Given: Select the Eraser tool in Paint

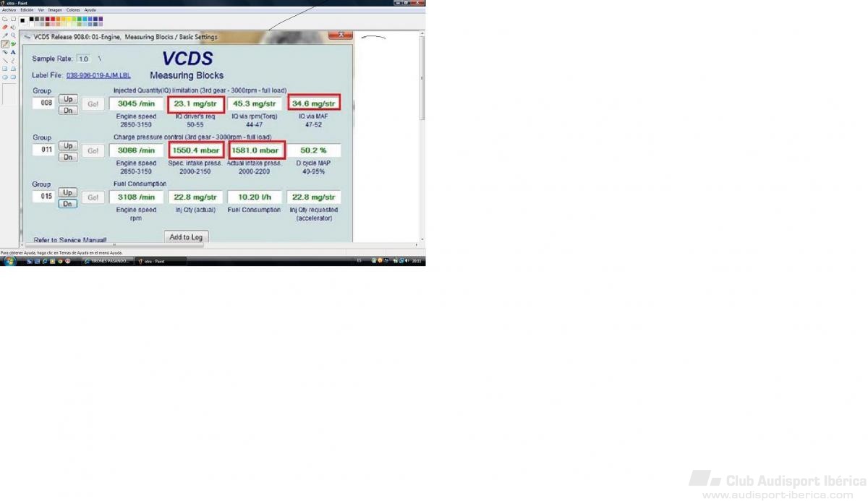Looking at the screenshot, I should [x=5, y=27].
